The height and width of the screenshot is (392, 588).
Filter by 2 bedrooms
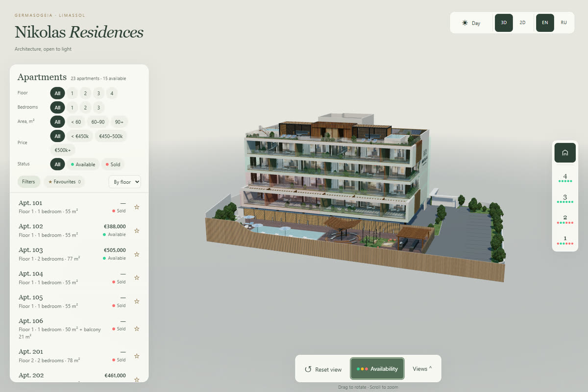(x=85, y=108)
